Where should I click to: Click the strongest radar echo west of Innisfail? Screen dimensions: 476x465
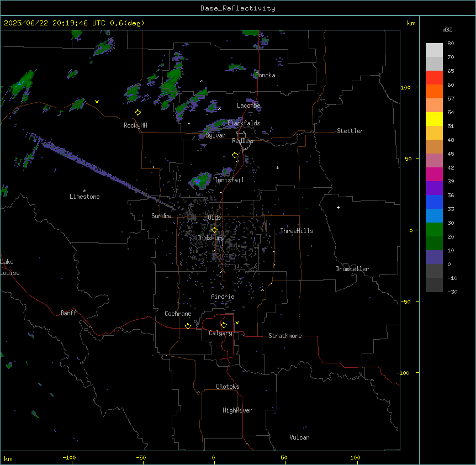pyautogui.click(x=197, y=182)
